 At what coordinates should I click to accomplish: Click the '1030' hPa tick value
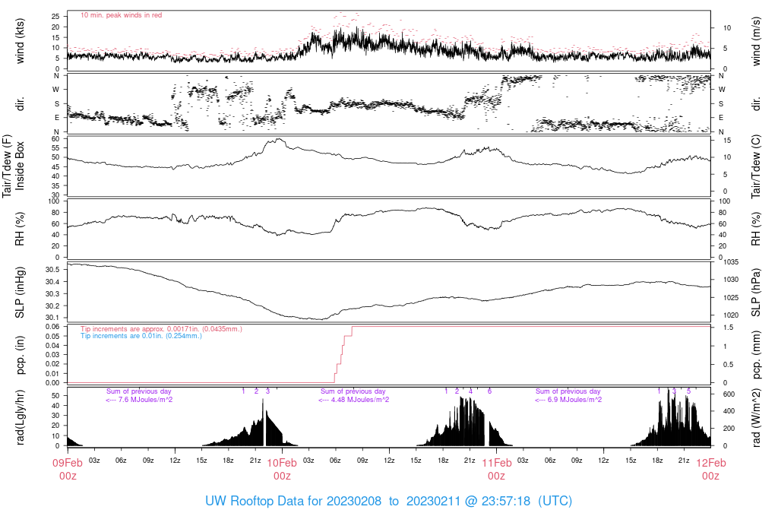pos(731,280)
